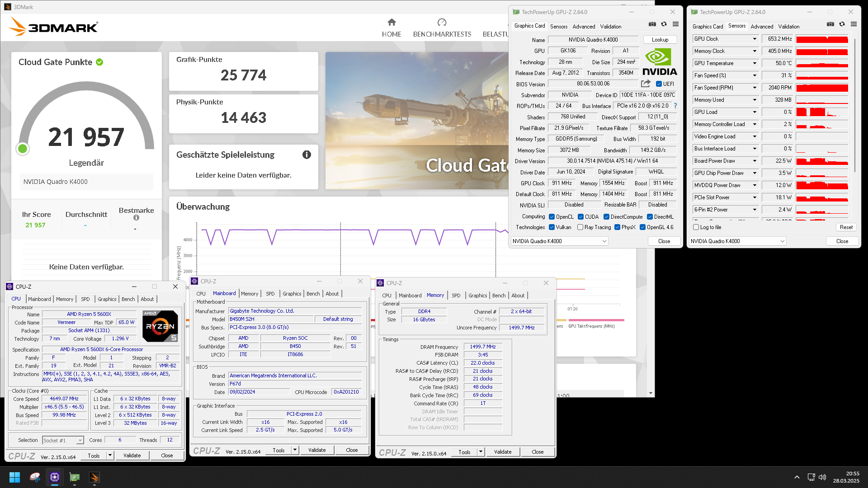The height and width of the screenshot is (488, 868).
Task: Open GPU selector dropdown in GPU-Z Sensors window
Action: 737,241
